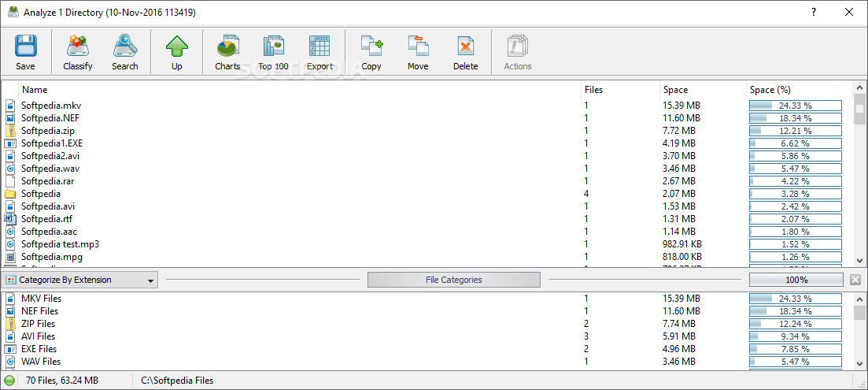The width and height of the screenshot is (868, 390).
Task: Close the file categories panel
Action: pyautogui.click(x=855, y=280)
